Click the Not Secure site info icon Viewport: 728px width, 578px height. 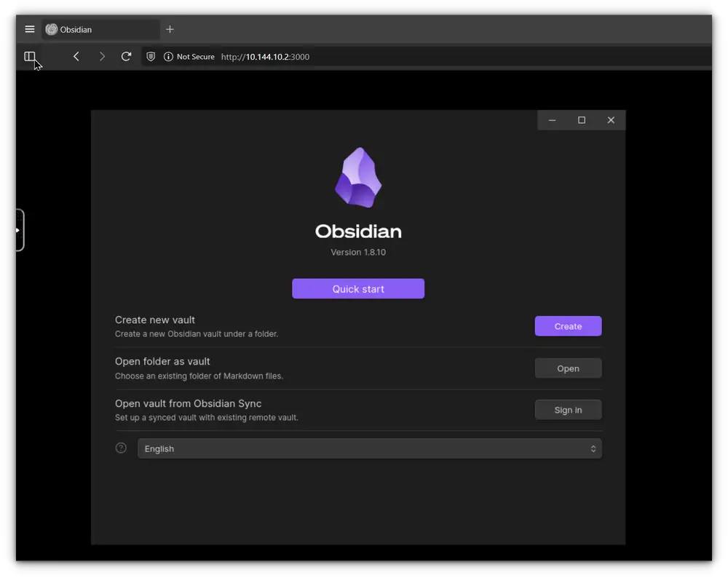click(168, 56)
